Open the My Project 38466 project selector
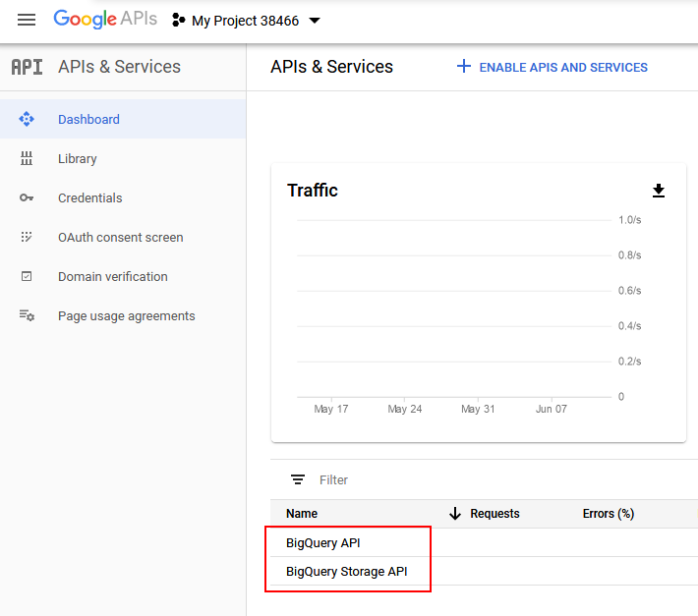The image size is (698, 616). [x=247, y=21]
